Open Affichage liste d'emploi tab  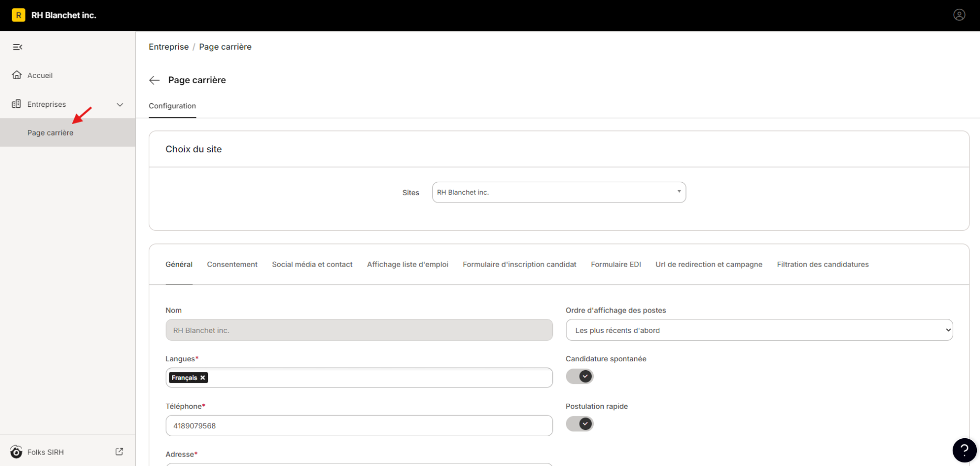408,264
